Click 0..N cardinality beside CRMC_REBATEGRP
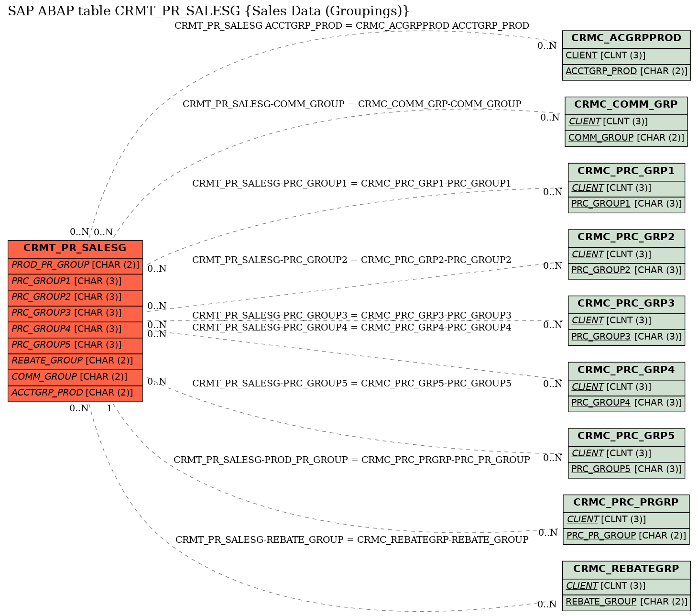The image size is (698, 616). click(547, 605)
